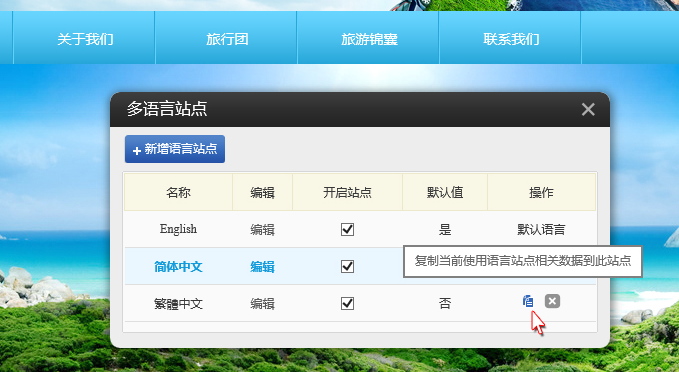Select the 繁體中文 name cell

click(x=178, y=304)
